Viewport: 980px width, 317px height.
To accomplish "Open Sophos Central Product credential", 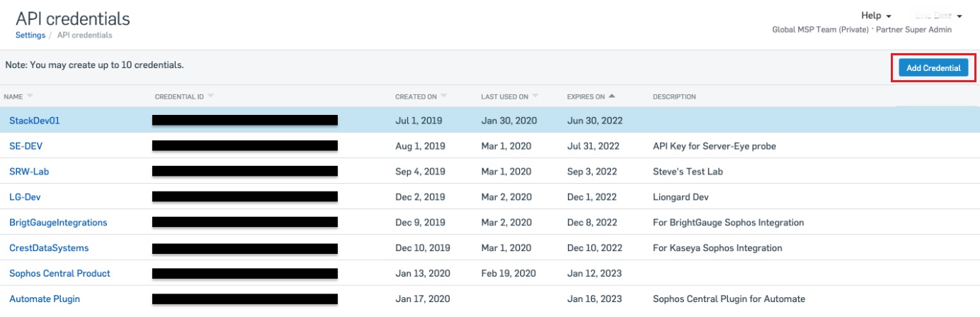I will click(59, 274).
